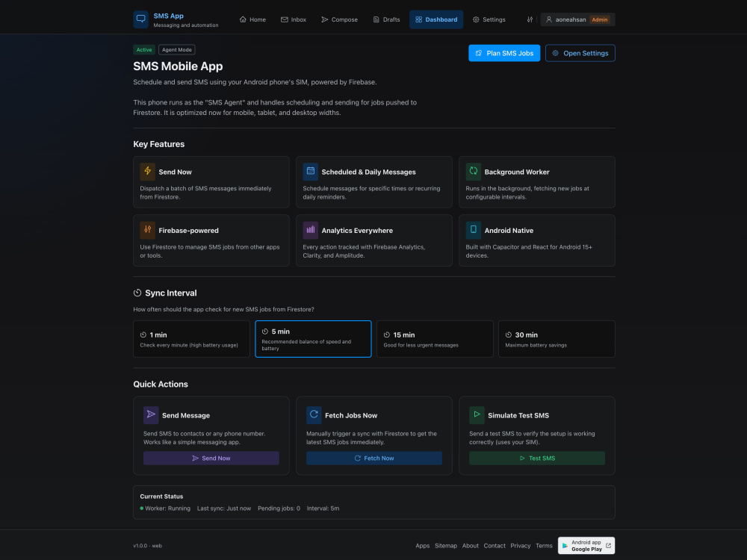Select the 30 min sync interval
This screenshot has width=747, height=560.
(557, 338)
